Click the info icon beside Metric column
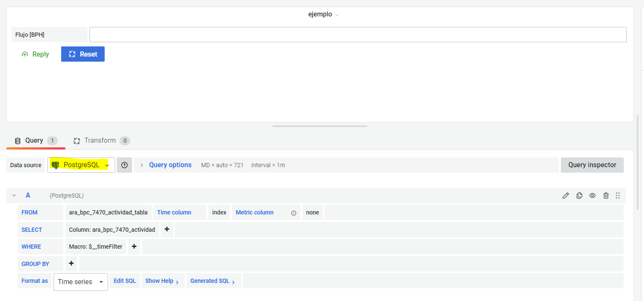This screenshot has width=644, height=301. coord(293,213)
